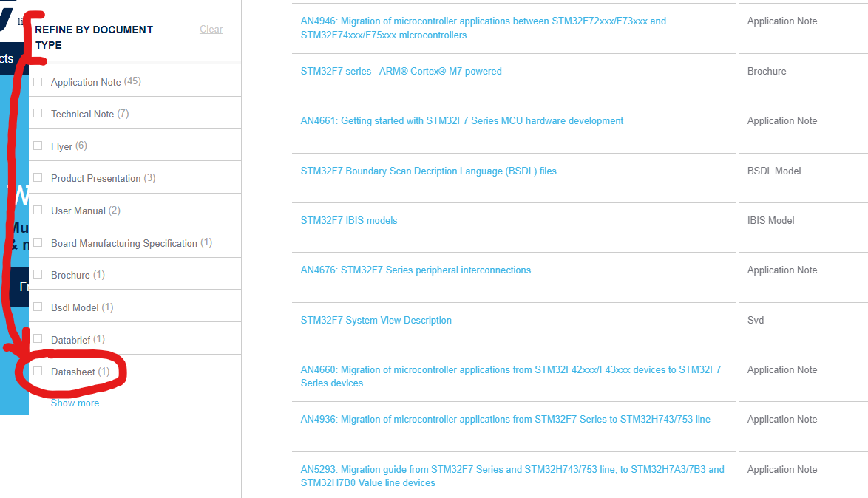Tick the Databrief filter checkbox
Viewport: 868px width, 498px height.
[x=38, y=338]
